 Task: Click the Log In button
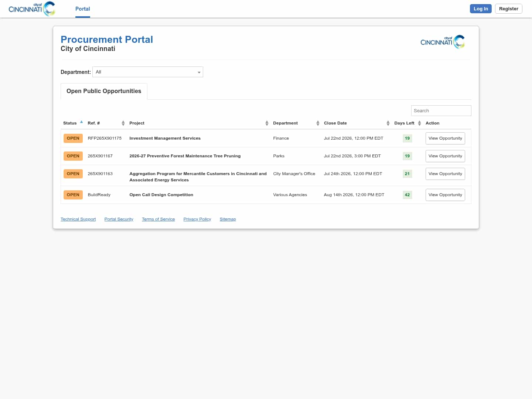point(481,9)
